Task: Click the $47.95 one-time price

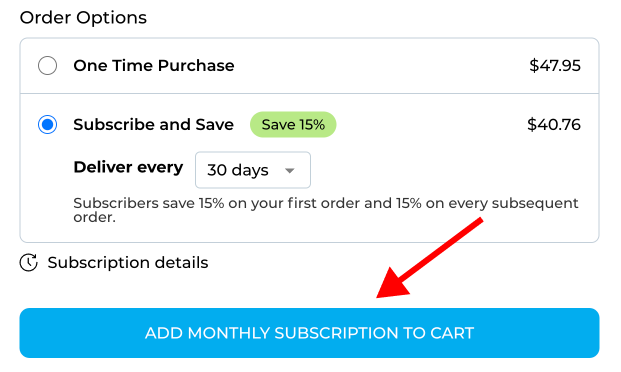Action: pos(555,65)
